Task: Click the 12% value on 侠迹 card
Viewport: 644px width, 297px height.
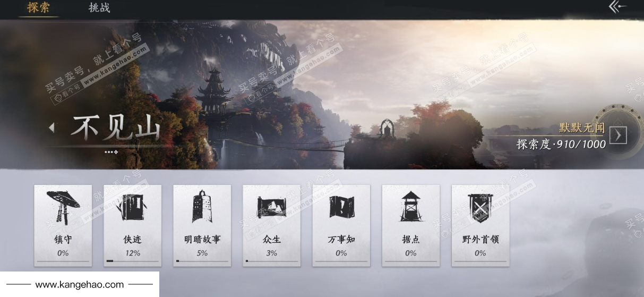Action: pyautogui.click(x=133, y=253)
